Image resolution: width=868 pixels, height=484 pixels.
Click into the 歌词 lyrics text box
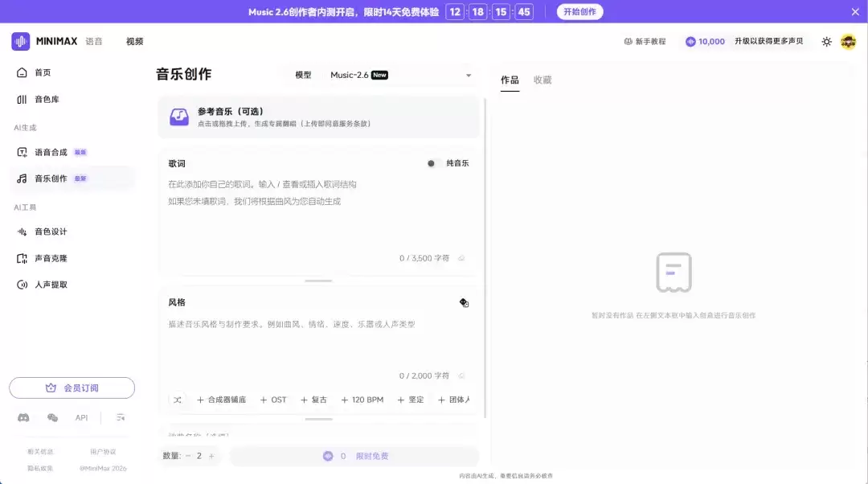tap(318, 213)
